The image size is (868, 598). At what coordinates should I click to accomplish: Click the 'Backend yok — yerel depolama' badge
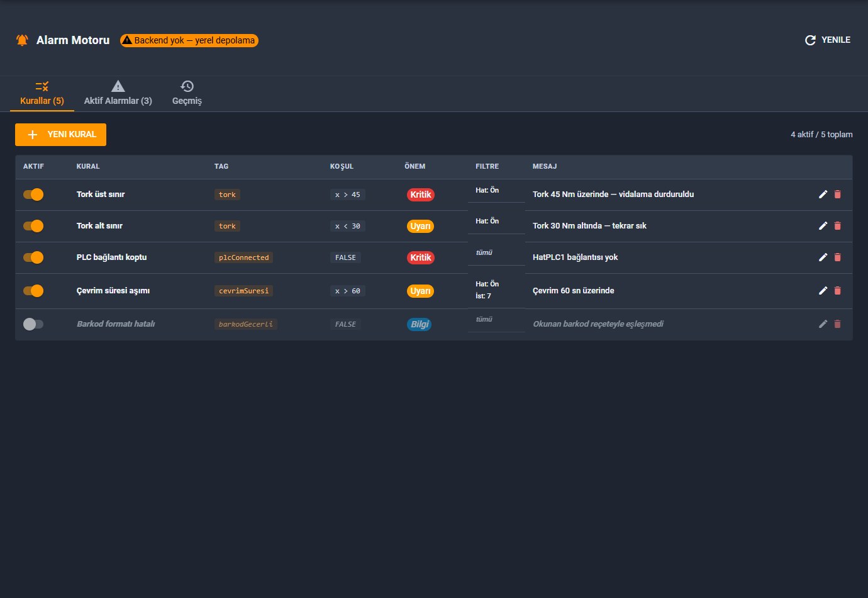189,40
